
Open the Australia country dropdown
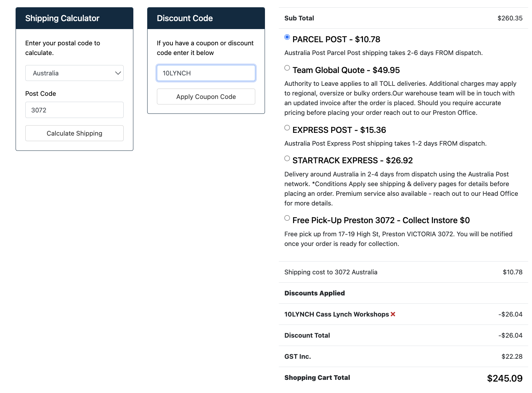(74, 73)
